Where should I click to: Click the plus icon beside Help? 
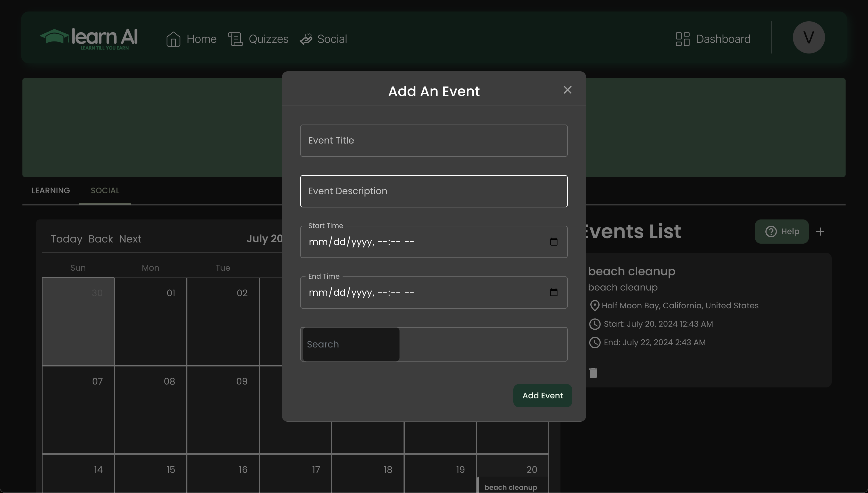820,232
